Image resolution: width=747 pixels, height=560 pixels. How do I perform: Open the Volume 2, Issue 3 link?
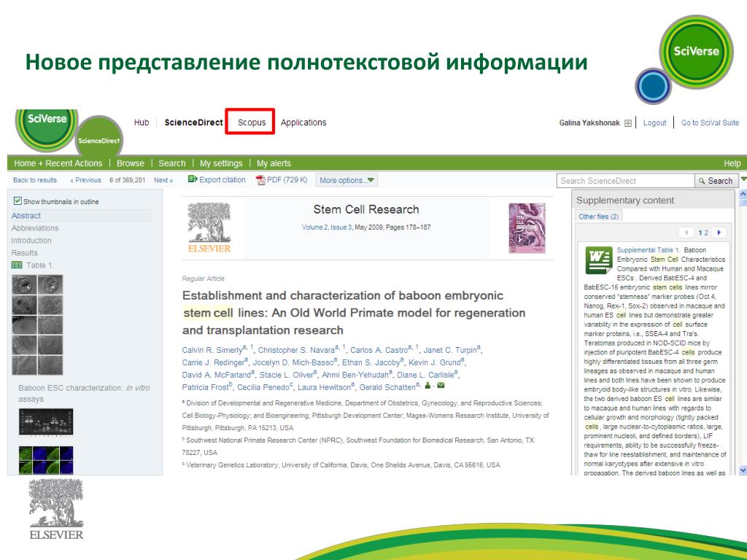click(326, 227)
